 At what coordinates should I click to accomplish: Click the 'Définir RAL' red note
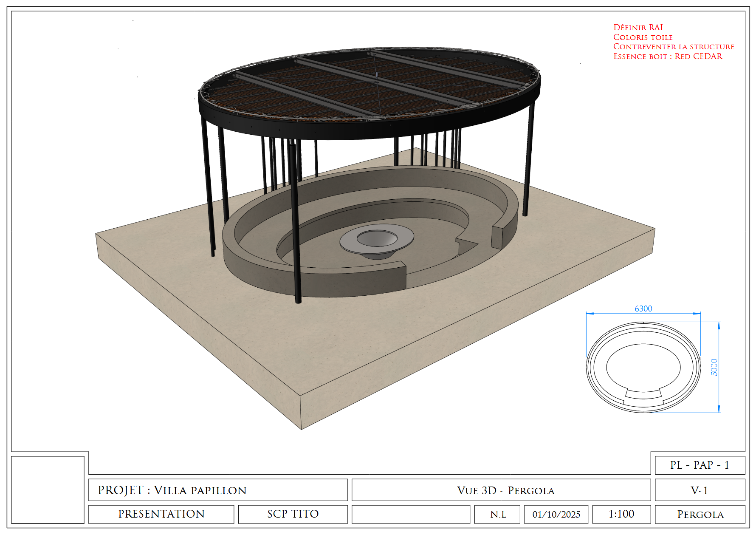tap(638, 28)
